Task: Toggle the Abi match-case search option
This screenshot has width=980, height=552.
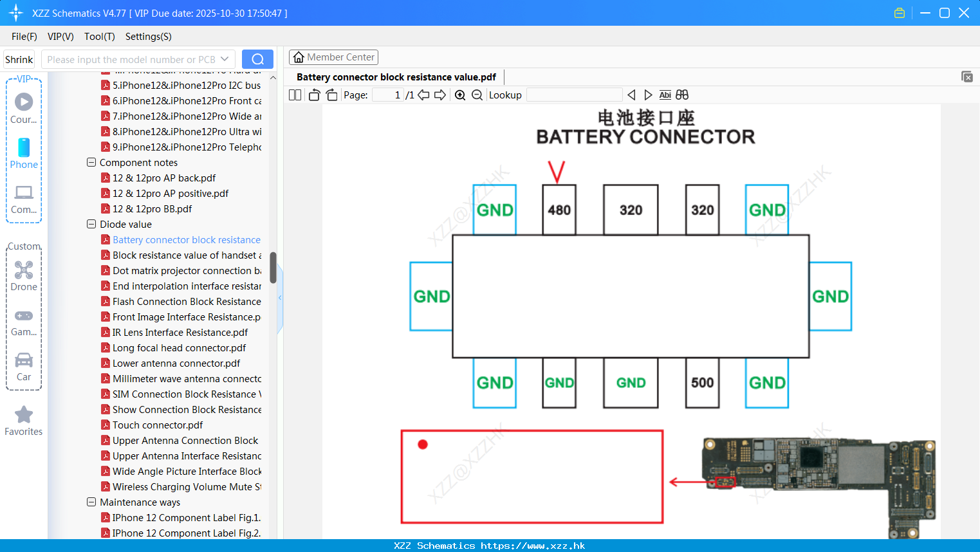Action: click(665, 95)
